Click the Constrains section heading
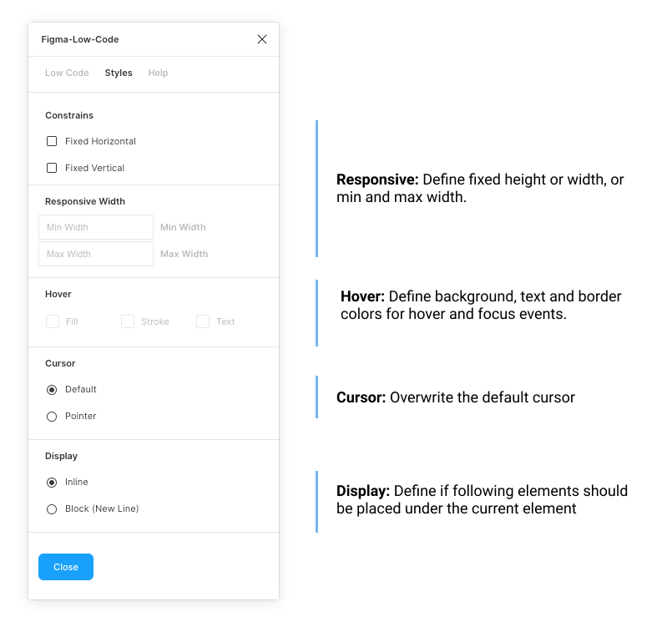The height and width of the screenshot is (622, 672). click(69, 115)
